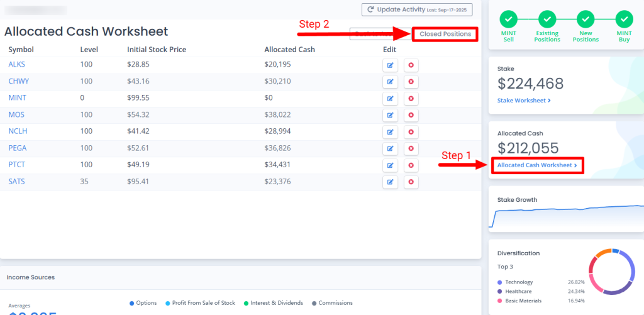Screen dimensions: 644x315
Task: Open the edit icon for NCLH
Action: coord(390,132)
